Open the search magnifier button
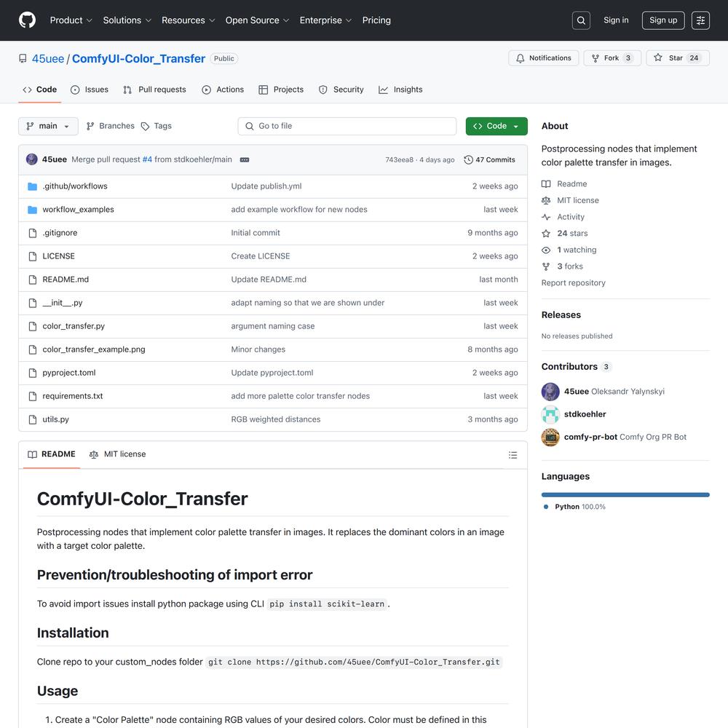 point(581,20)
